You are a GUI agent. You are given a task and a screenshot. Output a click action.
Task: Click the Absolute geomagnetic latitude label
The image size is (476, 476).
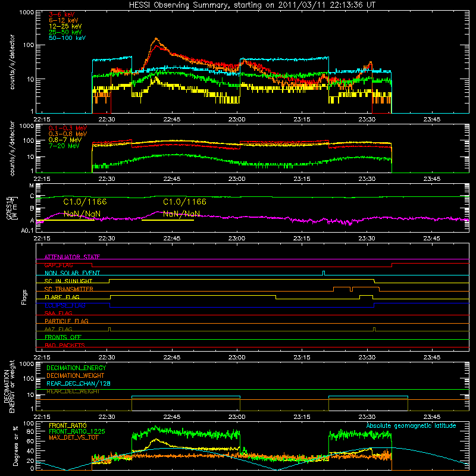tap(411, 425)
